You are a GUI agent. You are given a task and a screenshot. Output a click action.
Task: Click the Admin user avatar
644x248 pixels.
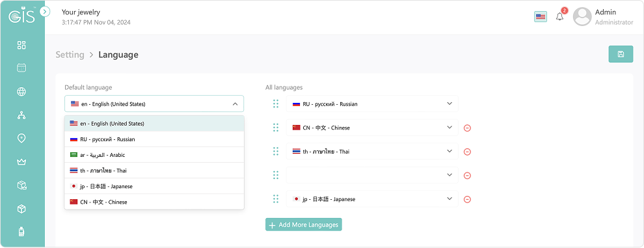point(582,16)
